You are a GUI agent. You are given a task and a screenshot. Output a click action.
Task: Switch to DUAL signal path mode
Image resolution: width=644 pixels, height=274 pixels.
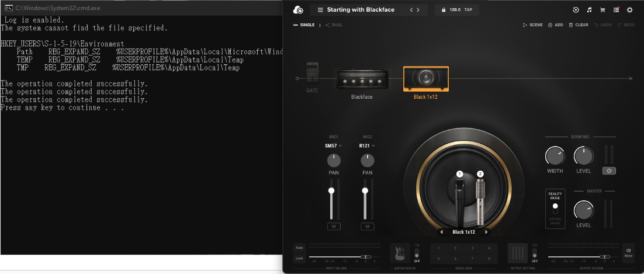coord(334,25)
